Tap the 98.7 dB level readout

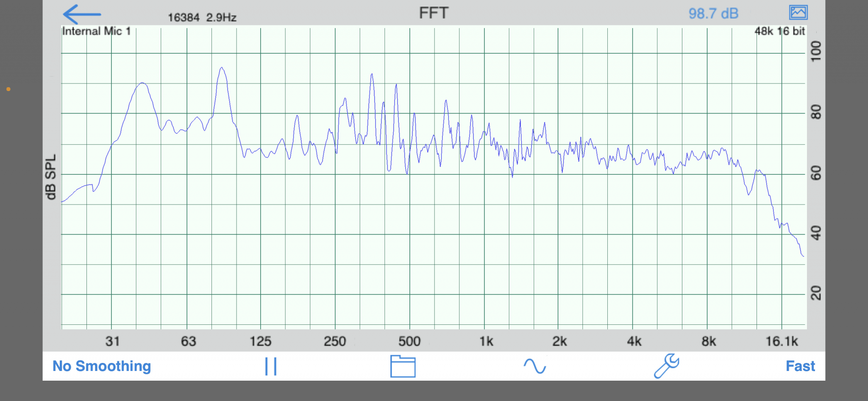click(x=713, y=14)
